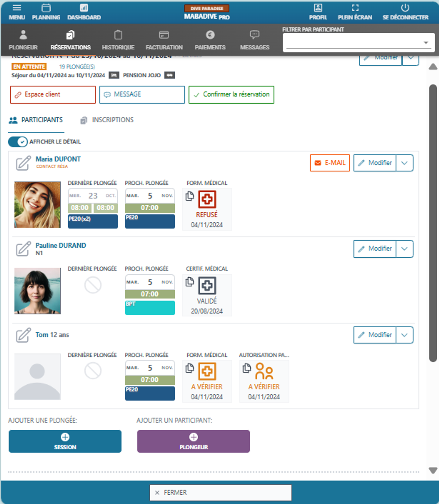Switch to the Plongeur tab

(23, 40)
